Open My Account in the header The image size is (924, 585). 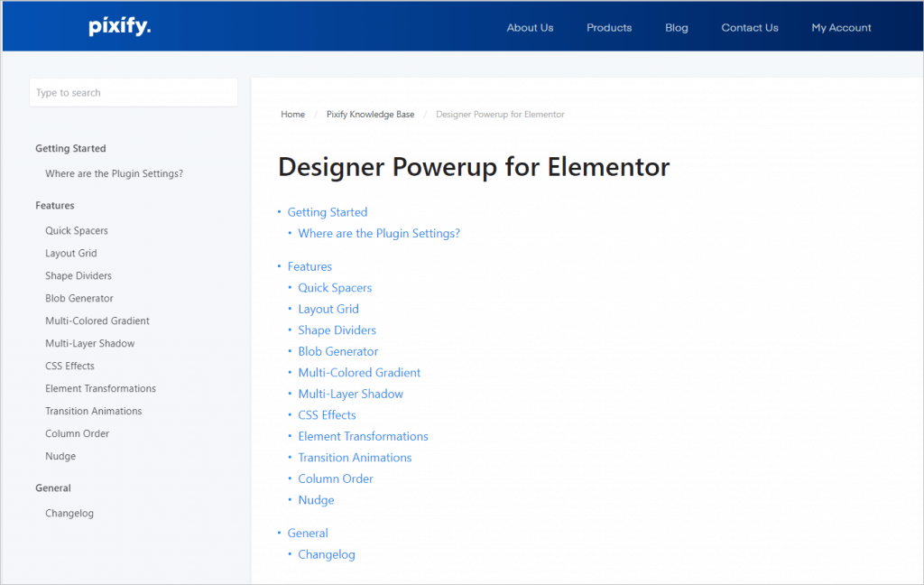(x=841, y=28)
